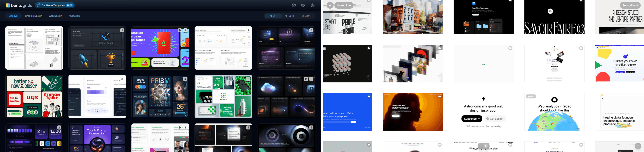Click the play icon on the encryption card
Screen dimensions: 644x152
pyautogui.click(x=180, y=127)
